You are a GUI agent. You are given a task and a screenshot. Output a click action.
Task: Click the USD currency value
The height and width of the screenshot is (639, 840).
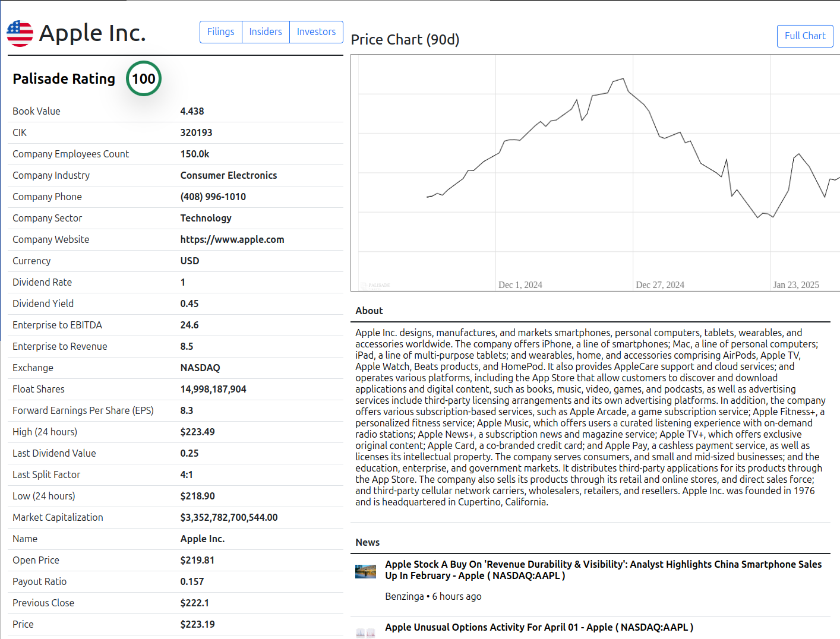tap(190, 261)
